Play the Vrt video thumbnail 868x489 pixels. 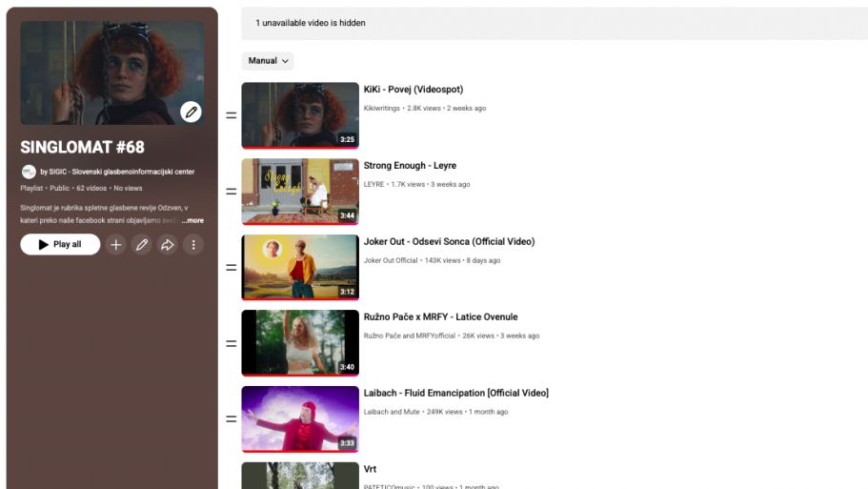pos(300,476)
